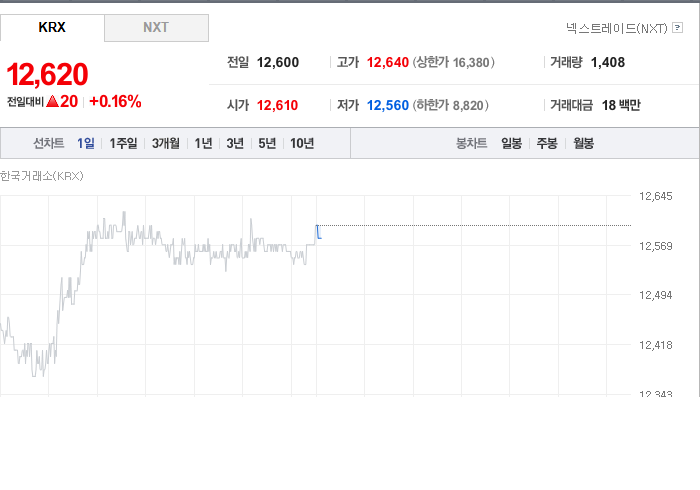Image resolution: width=700 pixels, height=490 pixels.
Task: Switch to the NXT tab
Action: [x=156, y=28]
